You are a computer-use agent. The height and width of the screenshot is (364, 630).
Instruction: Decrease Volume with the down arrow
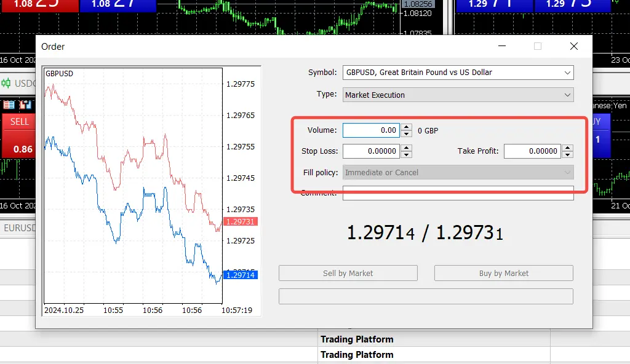point(406,134)
